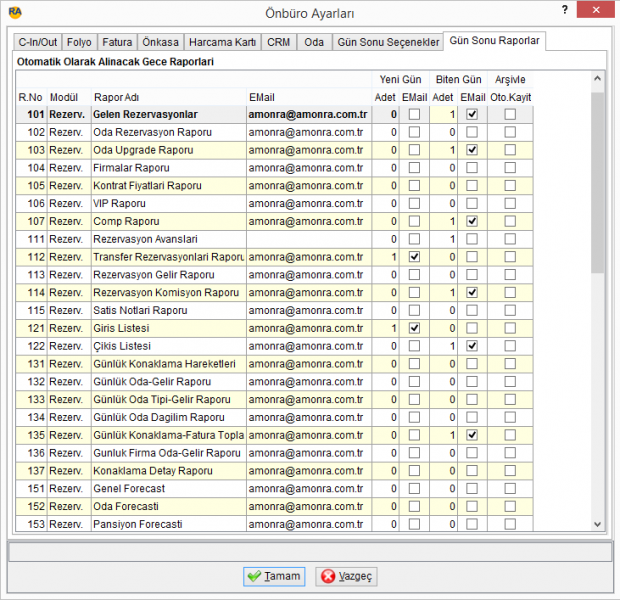The height and width of the screenshot is (600, 620).
Task: Cancel changes with the Vazgeç button
Action: (346, 576)
